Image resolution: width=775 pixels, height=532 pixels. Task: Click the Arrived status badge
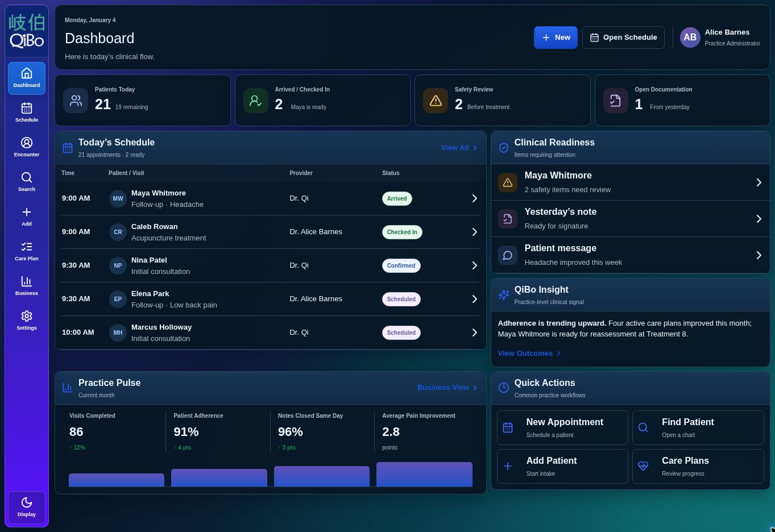click(397, 198)
